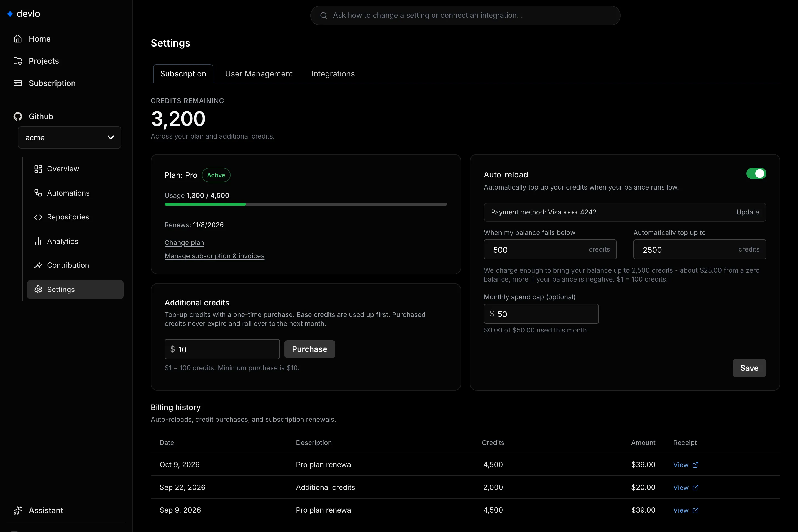Click the Purchase button
This screenshot has width=798, height=532.
(310, 349)
